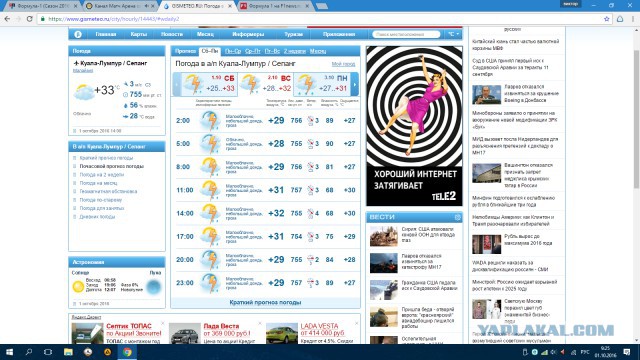Open taskbar search magnifier
The image size is (640, 360).
click(29, 352)
